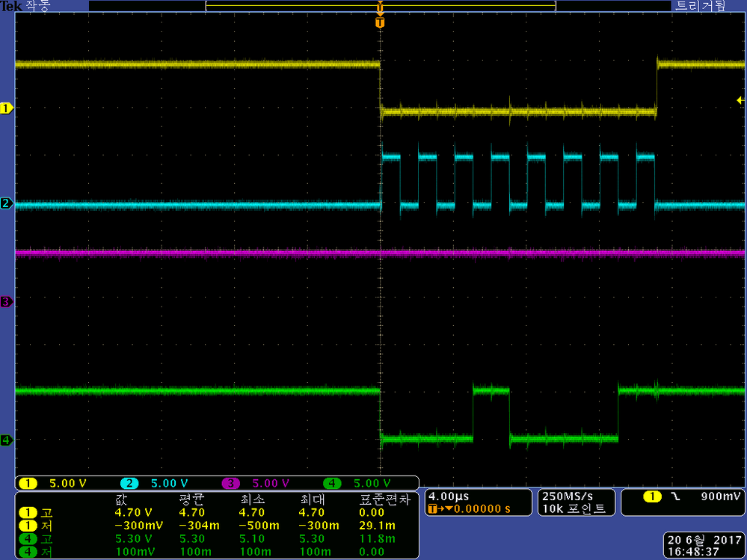
Task: Click the cyan 5.00 V channel 2 scale
Action: (x=169, y=483)
